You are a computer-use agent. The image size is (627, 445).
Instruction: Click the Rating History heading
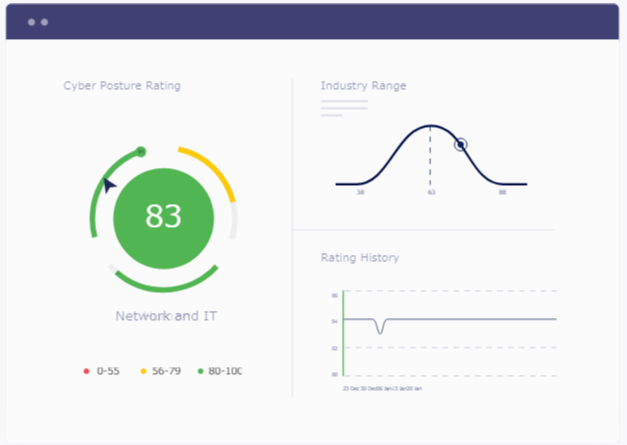(360, 257)
